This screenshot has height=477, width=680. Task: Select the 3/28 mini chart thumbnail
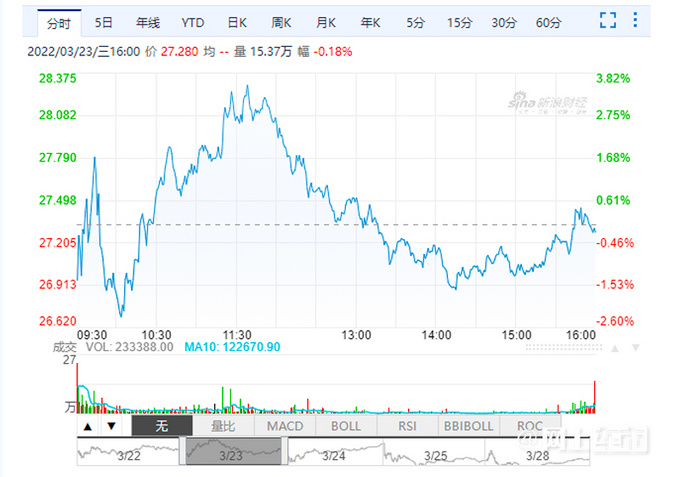(537, 453)
